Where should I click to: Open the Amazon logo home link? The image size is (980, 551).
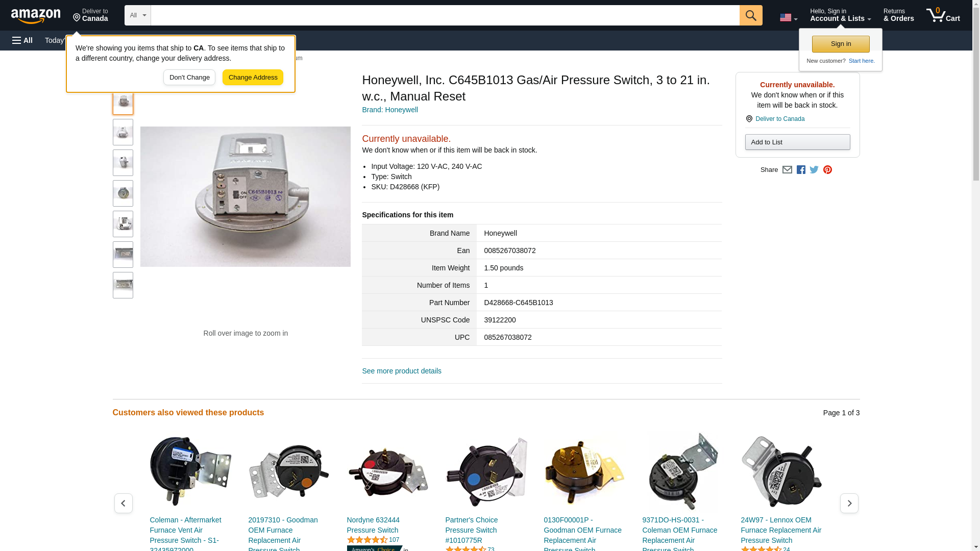(36, 16)
